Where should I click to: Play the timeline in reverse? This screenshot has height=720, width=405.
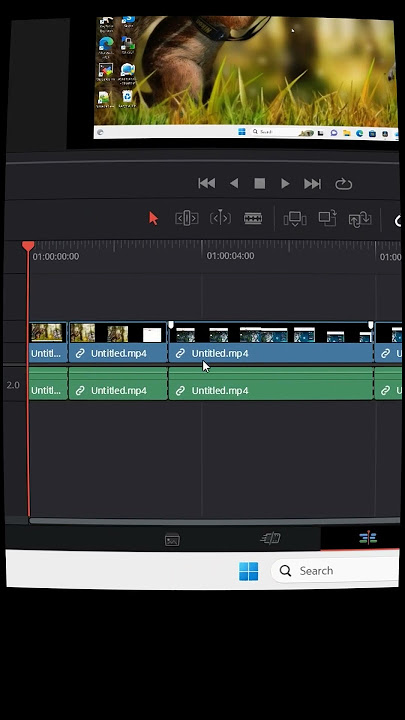coord(234,184)
